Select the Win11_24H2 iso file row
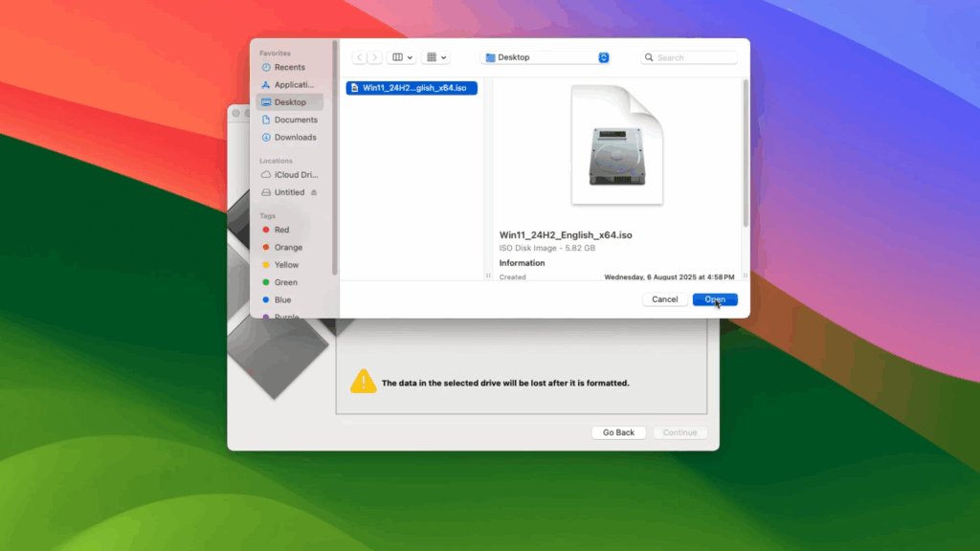Viewport: 980px width, 551px height. [412, 87]
